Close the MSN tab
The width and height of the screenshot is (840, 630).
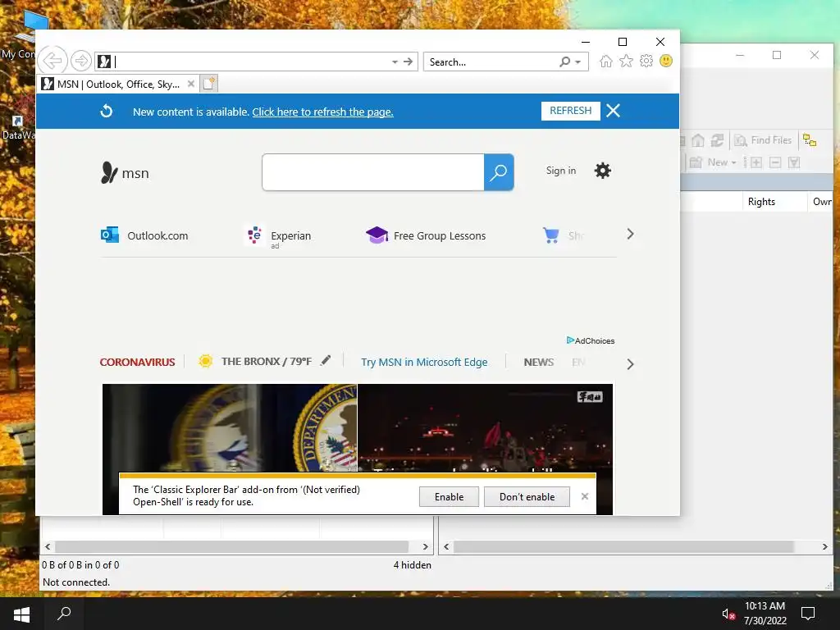(190, 84)
